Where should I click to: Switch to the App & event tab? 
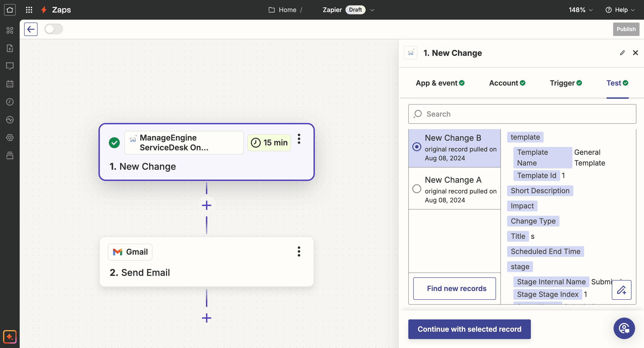click(x=440, y=83)
